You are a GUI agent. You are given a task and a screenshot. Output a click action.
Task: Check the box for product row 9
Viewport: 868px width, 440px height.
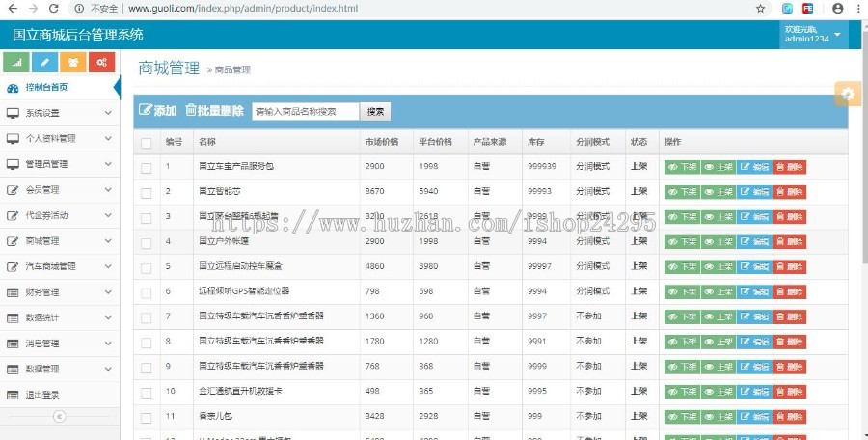coord(147,368)
